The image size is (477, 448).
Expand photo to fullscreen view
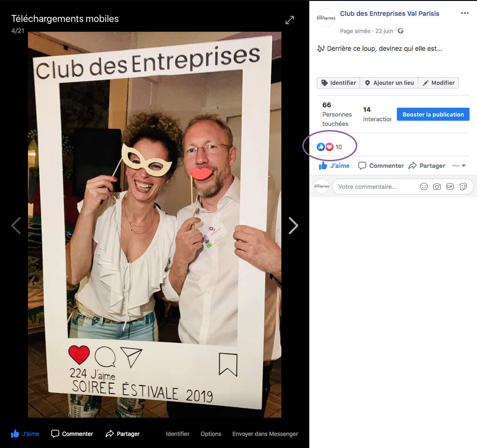[x=290, y=20]
